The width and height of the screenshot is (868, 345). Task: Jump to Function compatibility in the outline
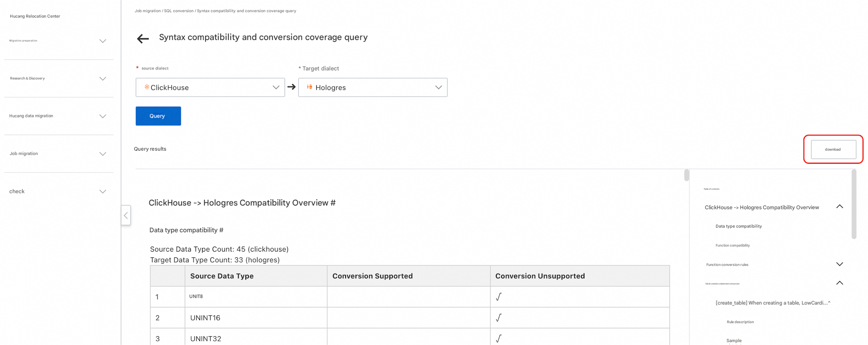click(733, 245)
